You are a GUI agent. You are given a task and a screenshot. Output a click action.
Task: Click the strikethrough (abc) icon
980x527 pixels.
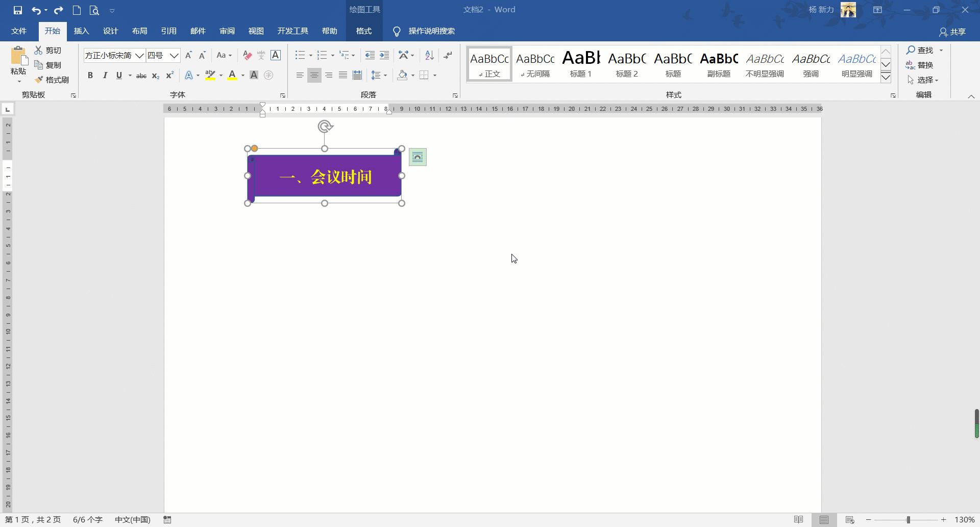[141, 76]
